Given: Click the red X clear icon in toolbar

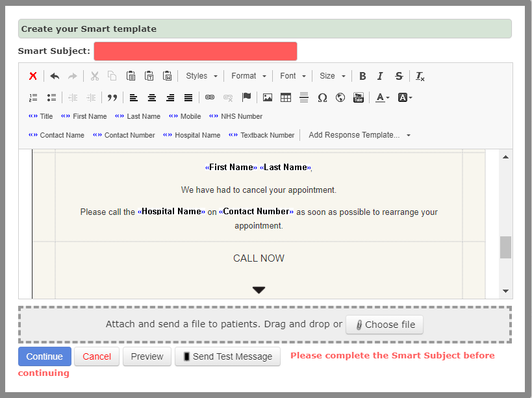Looking at the screenshot, I should pyautogui.click(x=33, y=76).
